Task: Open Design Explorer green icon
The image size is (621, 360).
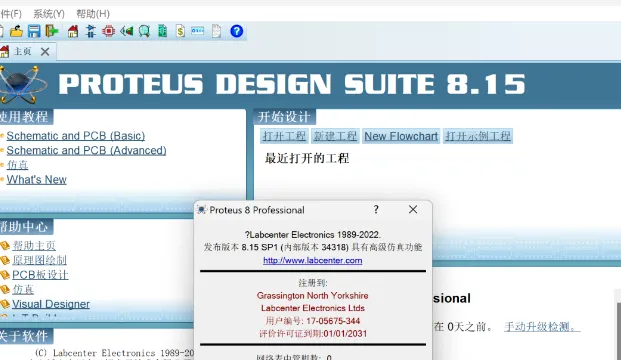Action: [162, 31]
